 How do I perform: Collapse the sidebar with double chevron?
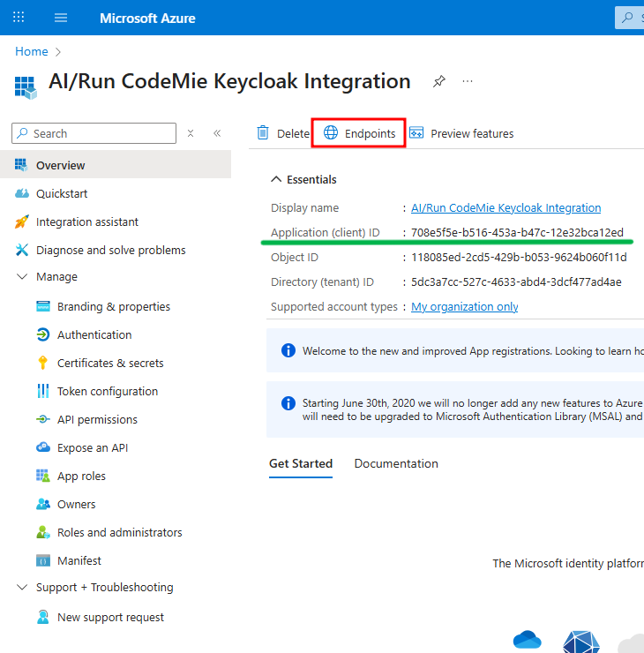coord(217,133)
